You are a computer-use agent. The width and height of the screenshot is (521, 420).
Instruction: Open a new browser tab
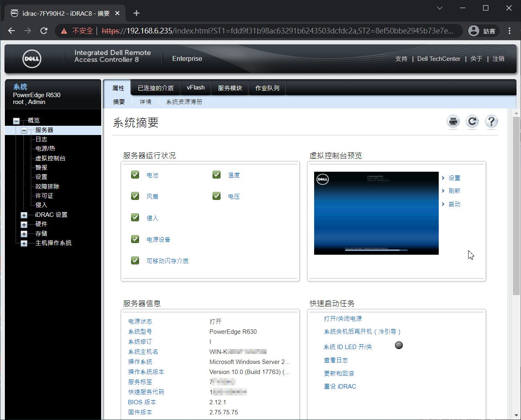pyautogui.click(x=136, y=13)
